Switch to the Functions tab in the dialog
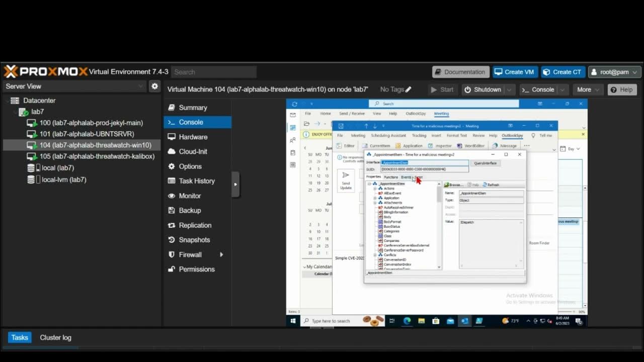Viewport: 644px width, 362px height. pyautogui.click(x=390, y=177)
